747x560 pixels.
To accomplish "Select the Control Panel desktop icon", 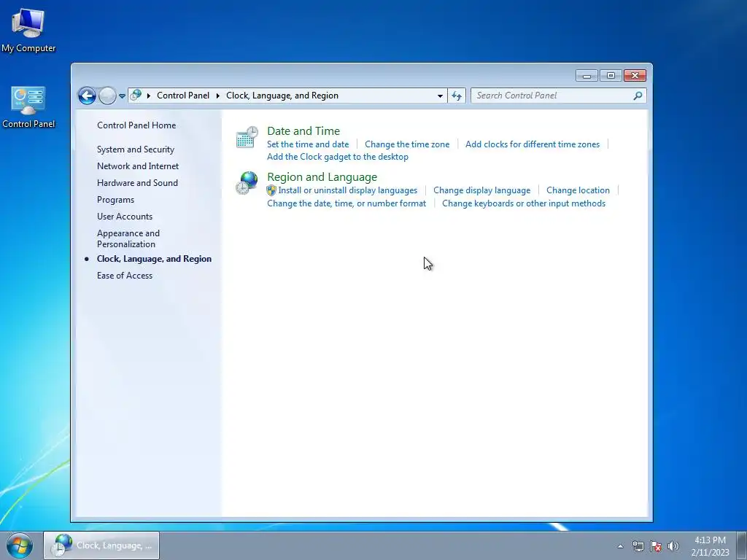I will (28, 108).
